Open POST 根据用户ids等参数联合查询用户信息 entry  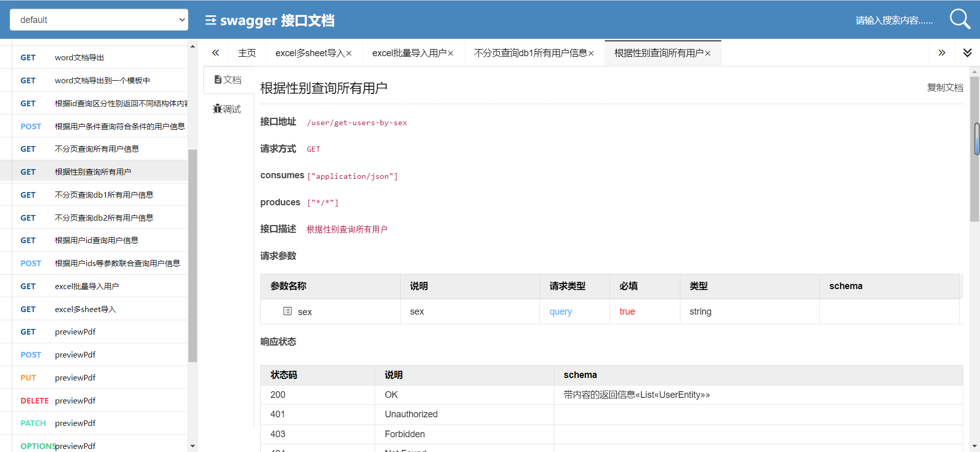94,263
